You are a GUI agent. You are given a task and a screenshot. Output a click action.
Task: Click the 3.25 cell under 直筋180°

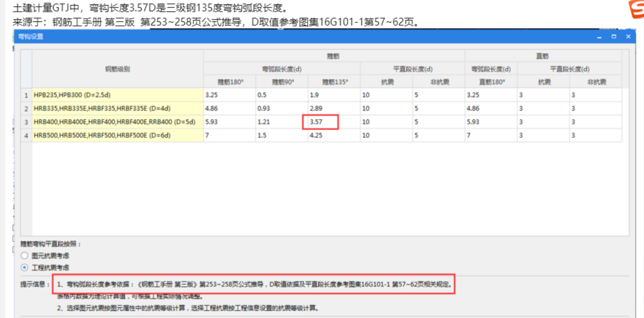tap(491, 95)
